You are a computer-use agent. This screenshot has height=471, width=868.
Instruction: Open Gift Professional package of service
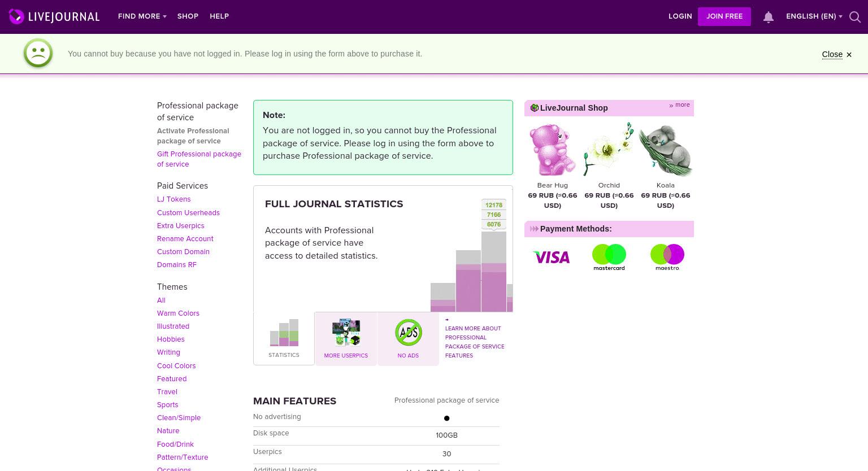tap(199, 159)
